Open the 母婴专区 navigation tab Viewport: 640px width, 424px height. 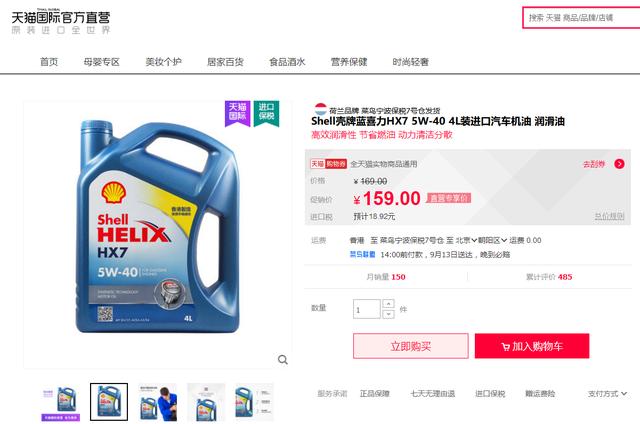click(x=101, y=62)
